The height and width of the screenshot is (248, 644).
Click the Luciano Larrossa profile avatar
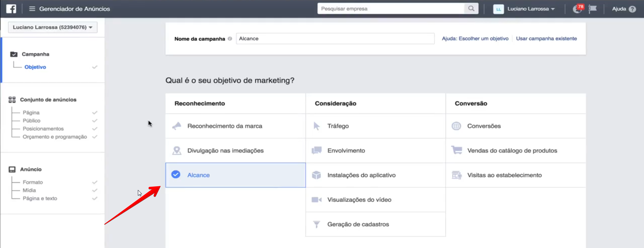[x=498, y=9]
